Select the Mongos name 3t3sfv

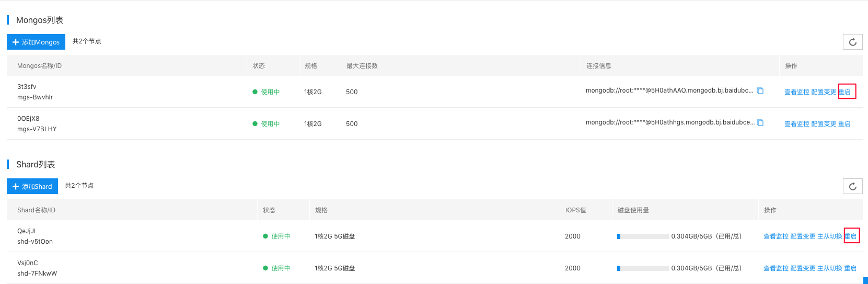click(27, 87)
